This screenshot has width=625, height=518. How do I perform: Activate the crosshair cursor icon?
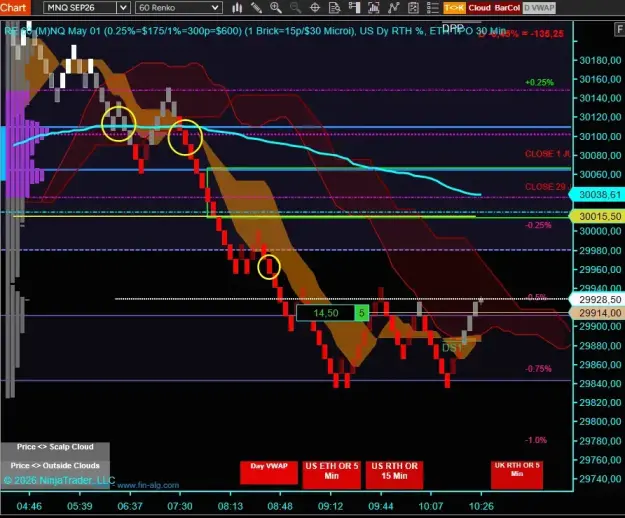(315, 8)
